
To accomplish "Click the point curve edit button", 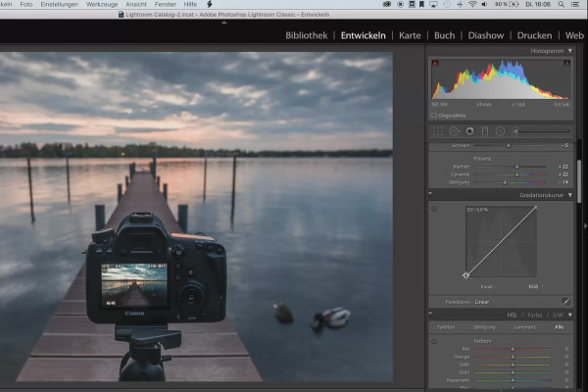I will point(565,302).
